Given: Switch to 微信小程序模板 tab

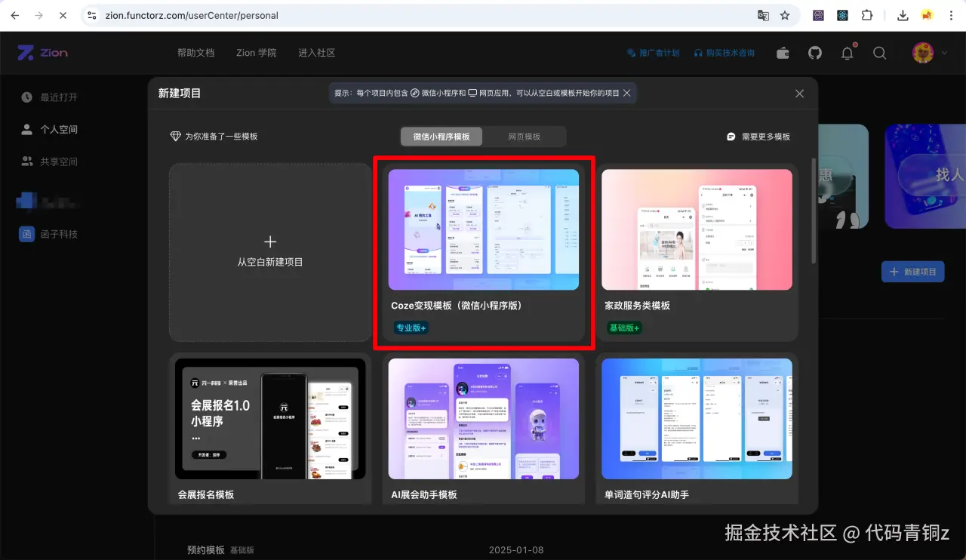Looking at the screenshot, I should point(441,137).
